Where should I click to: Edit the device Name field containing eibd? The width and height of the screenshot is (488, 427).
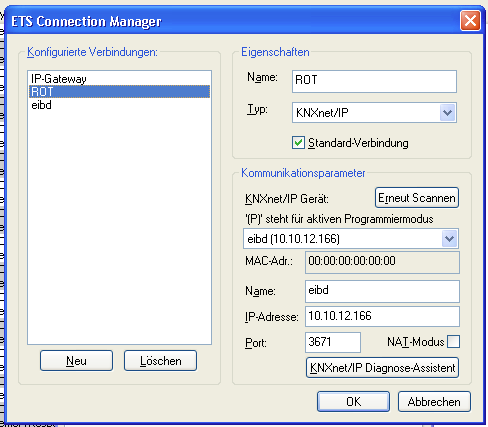coord(382,291)
